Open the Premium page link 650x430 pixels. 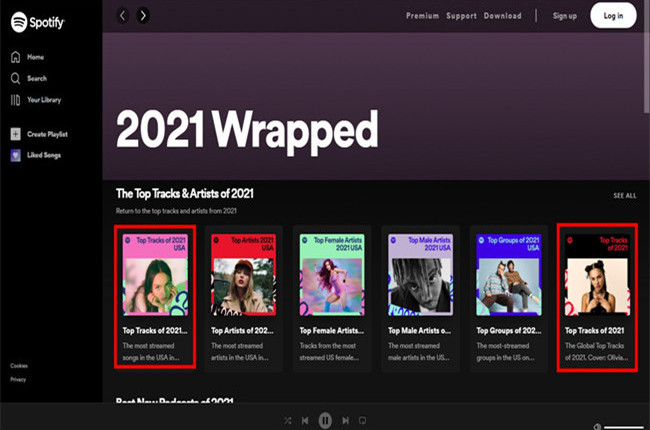click(422, 16)
